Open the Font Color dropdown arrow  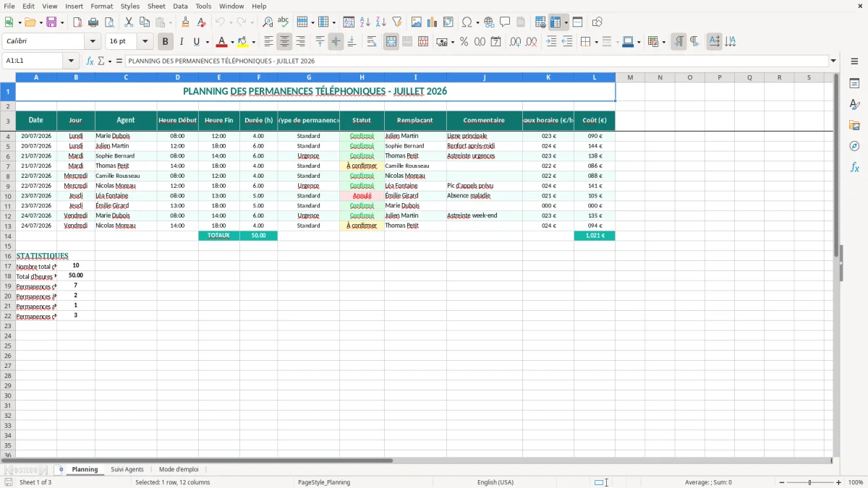pyautogui.click(x=232, y=42)
